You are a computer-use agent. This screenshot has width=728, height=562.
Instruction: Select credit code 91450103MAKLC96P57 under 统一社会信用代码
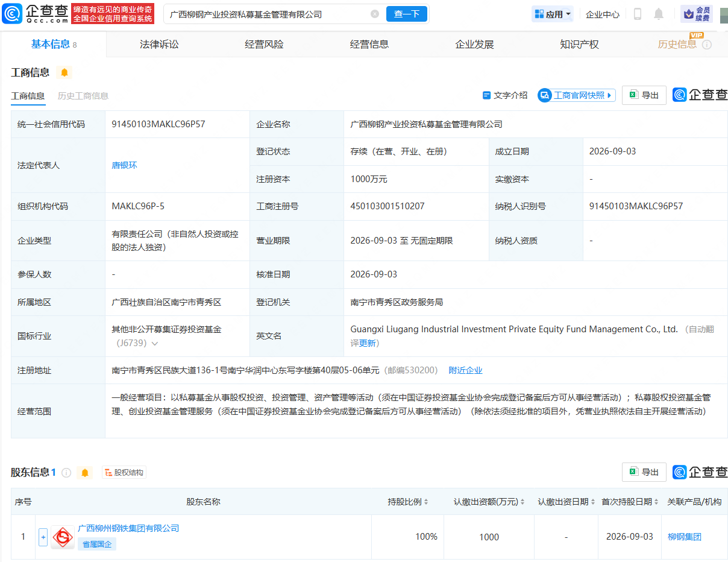(x=158, y=124)
